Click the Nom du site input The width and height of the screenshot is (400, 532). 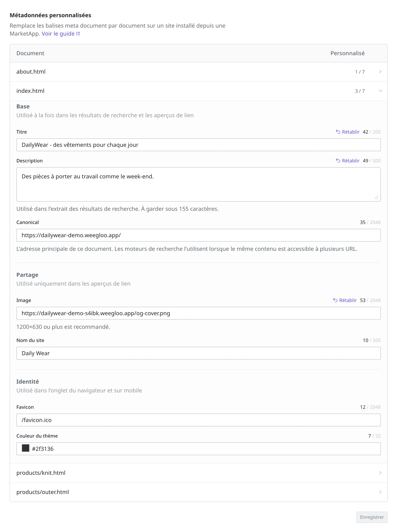pyautogui.click(x=198, y=353)
